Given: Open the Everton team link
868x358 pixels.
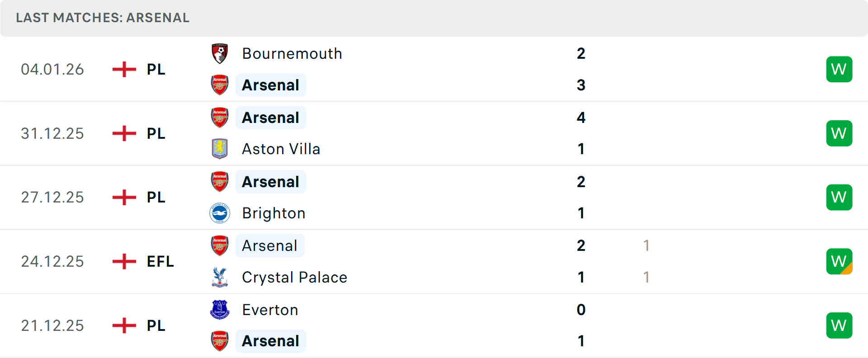Looking at the screenshot, I should [270, 310].
